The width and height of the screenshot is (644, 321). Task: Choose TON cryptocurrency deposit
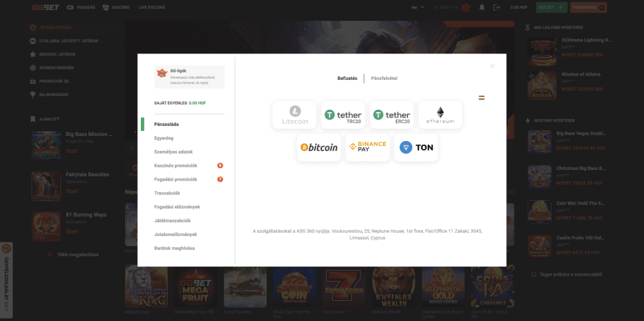[x=416, y=147]
